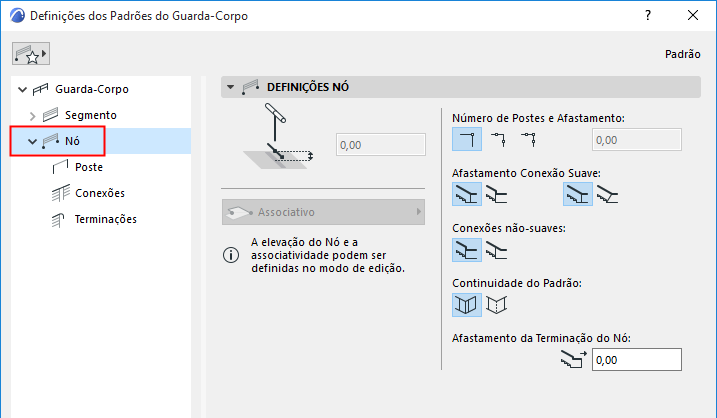The height and width of the screenshot is (418, 717).
Task: Open the railing favorites star button
Action: [29, 53]
